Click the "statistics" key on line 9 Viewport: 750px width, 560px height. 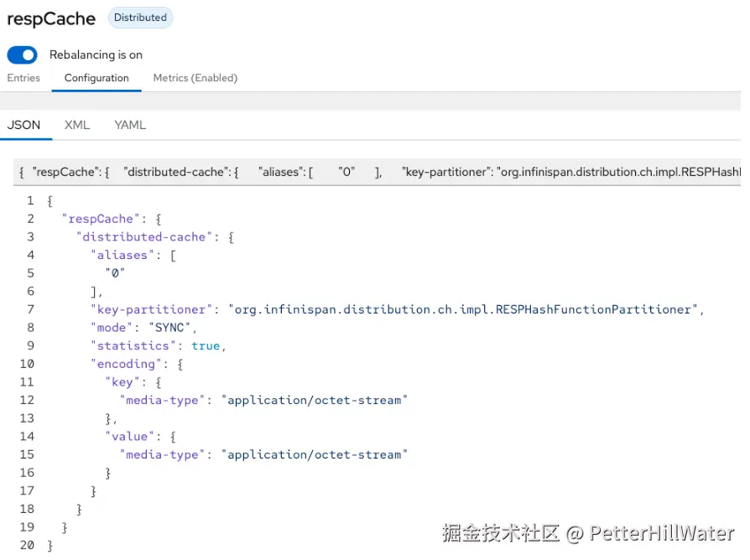coord(133,346)
